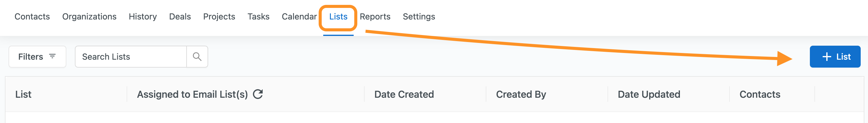This screenshot has height=123, width=868.
Task: Focus the Search Lists input field
Action: (x=131, y=57)
